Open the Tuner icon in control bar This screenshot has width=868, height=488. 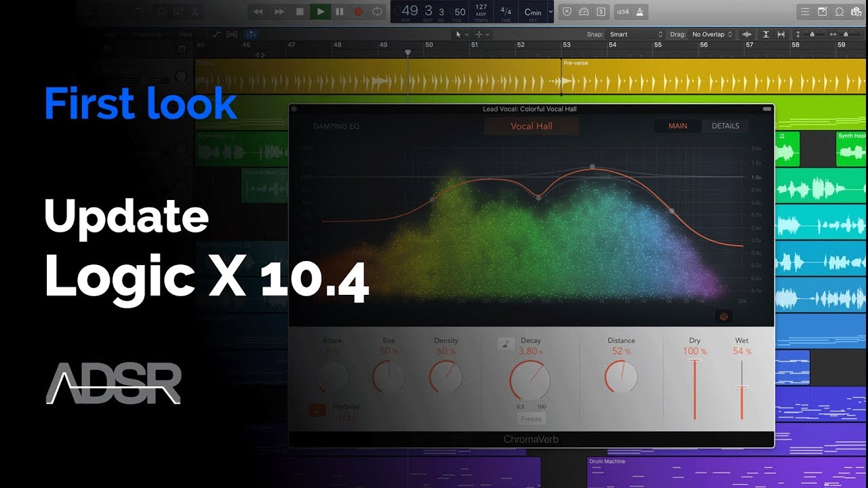tap(585, 12)
